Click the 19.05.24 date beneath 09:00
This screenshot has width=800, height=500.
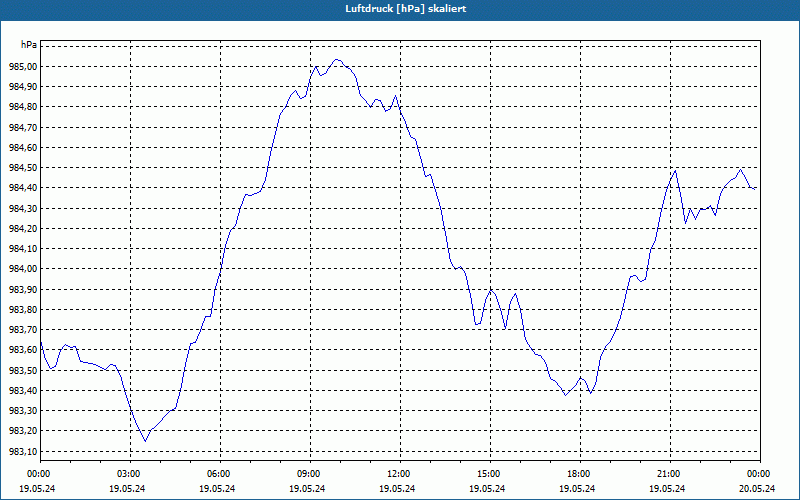pos(307,488)
